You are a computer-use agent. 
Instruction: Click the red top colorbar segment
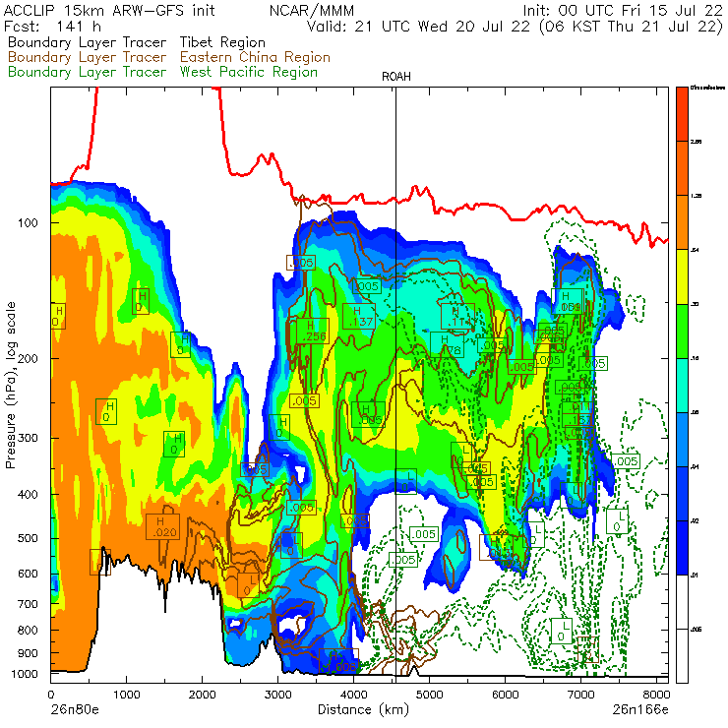pyautogui.click(x=682, y=114)
